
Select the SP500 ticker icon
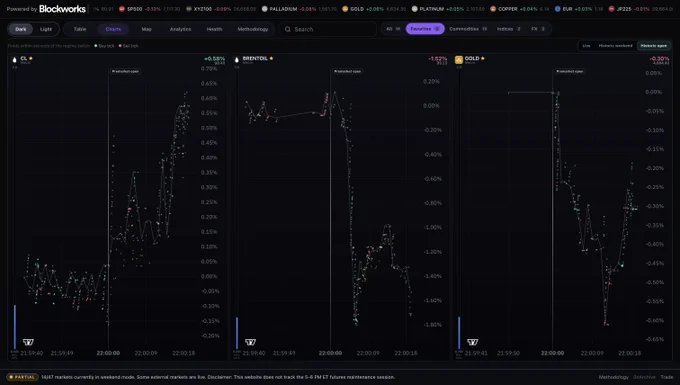[x=122, y=9]
